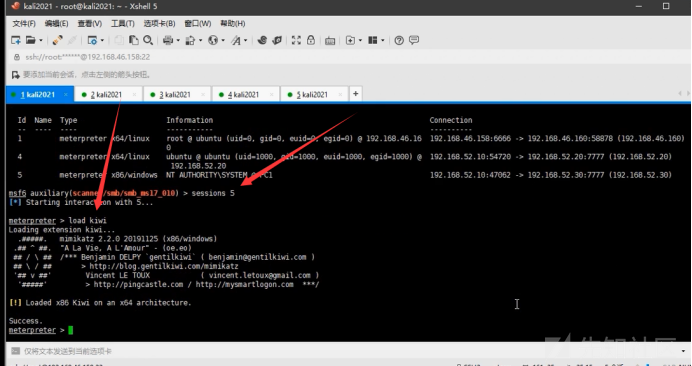Open the 编辑(E) menu
This screenshot has height=366, width=692.
pos(56,23)
